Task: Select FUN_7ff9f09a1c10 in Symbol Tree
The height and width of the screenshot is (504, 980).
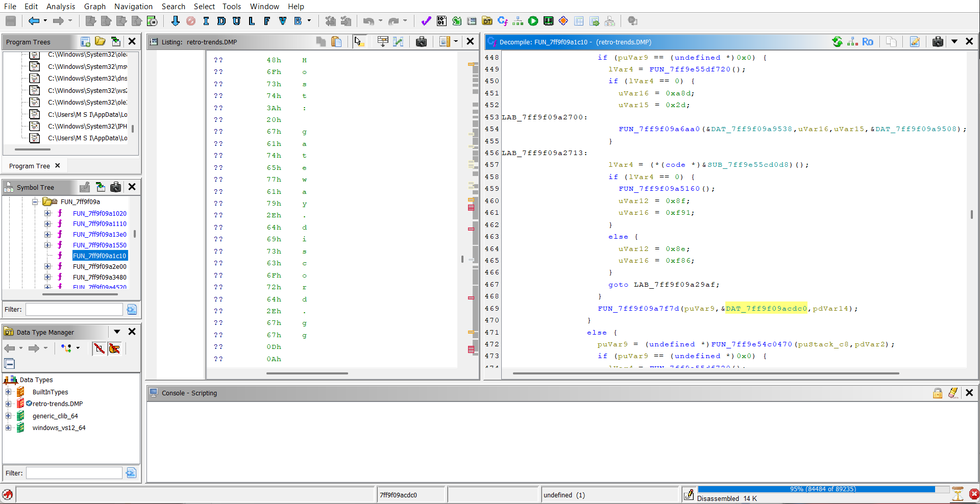Action: [100, 256]
